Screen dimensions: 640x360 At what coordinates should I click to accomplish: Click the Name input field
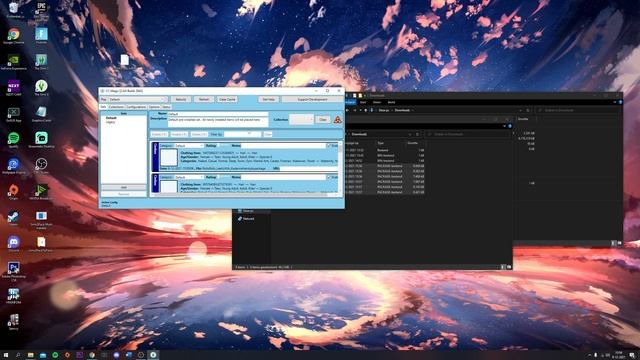click(x=218, y=114)
